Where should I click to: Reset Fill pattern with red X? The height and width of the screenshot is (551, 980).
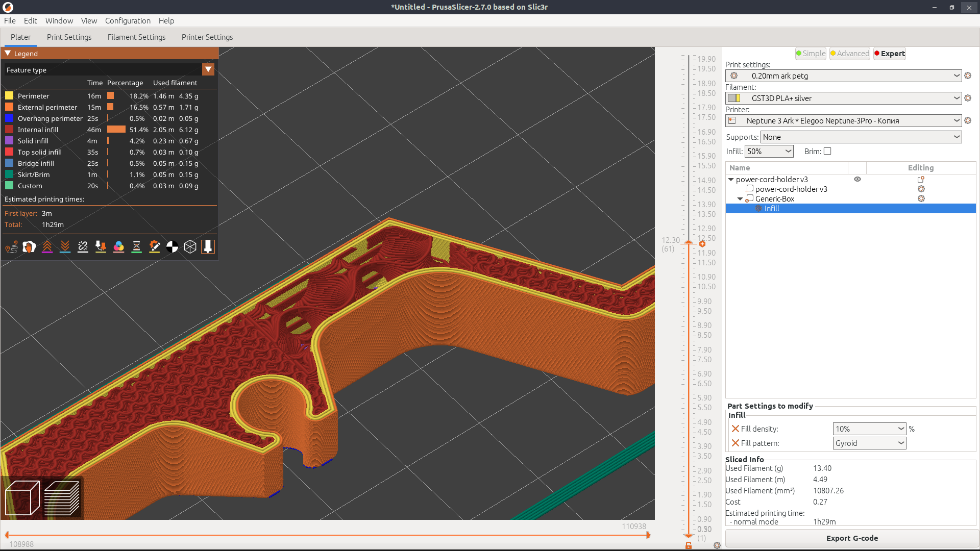[736, 443]
